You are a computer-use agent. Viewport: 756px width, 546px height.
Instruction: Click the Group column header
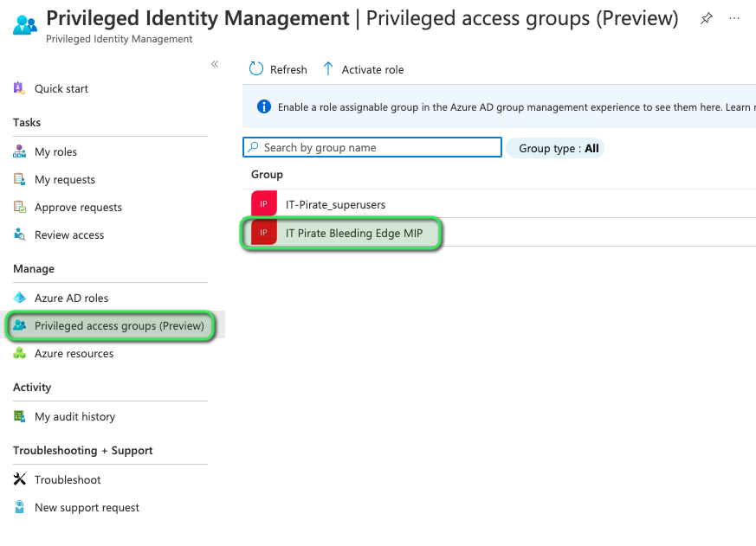[x=267, y=175]
